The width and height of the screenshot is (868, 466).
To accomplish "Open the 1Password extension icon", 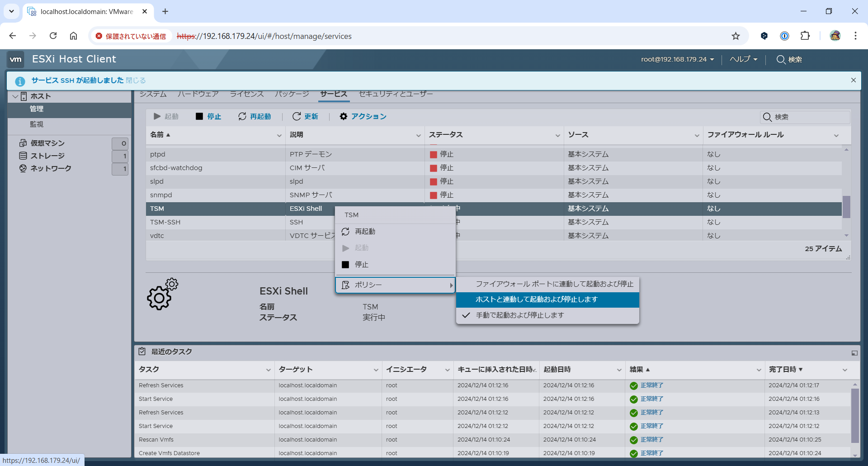I will click(x=785, y=36).
